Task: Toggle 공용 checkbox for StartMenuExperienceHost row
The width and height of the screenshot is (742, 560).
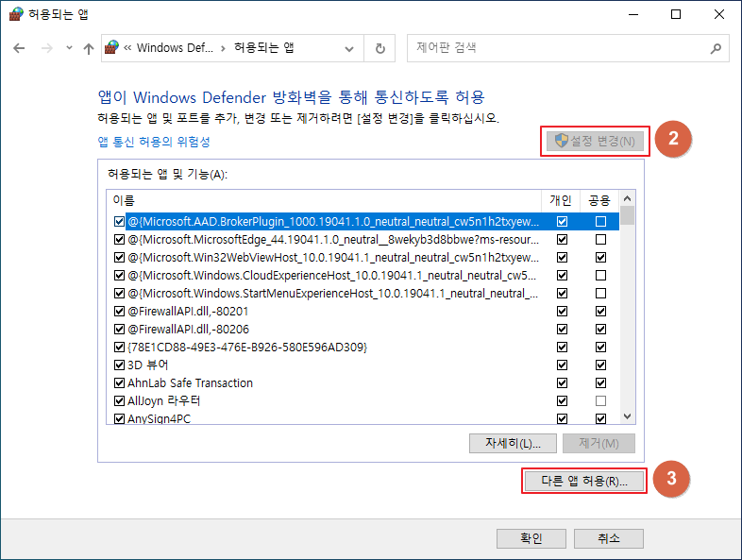Action: click(600, 294)
